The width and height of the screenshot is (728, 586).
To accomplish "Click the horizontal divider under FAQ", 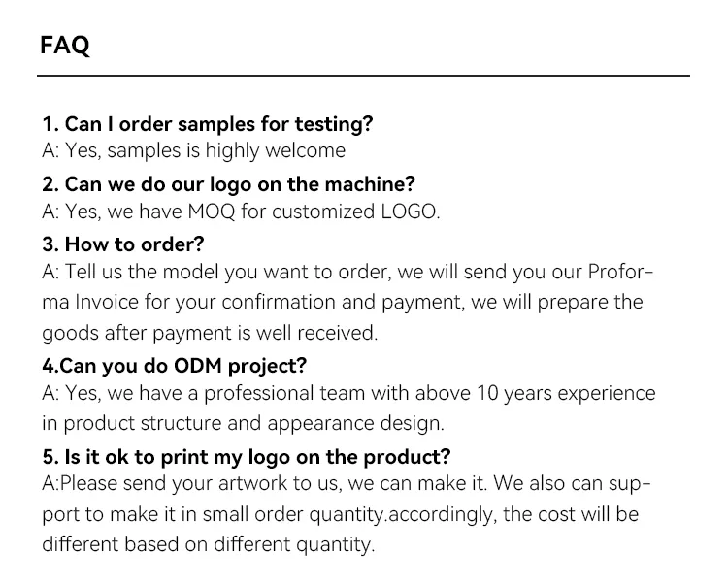I will point(363,75).
